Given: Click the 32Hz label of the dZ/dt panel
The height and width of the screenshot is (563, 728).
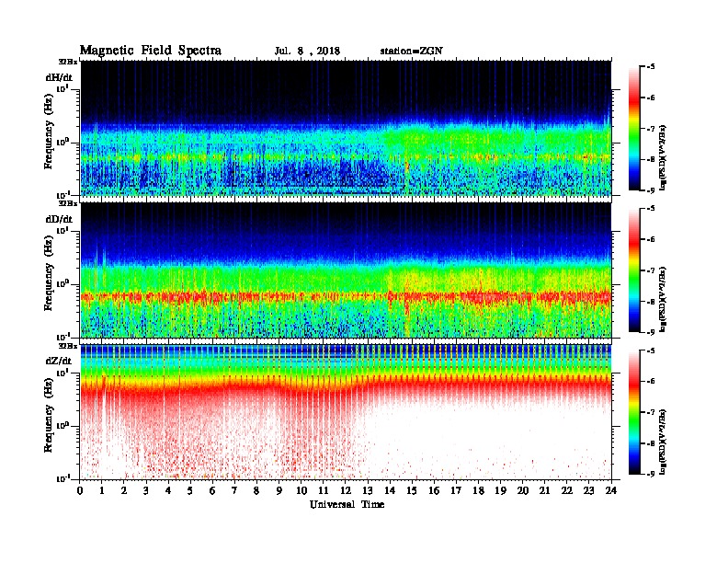Looking at the screenshot, I should pos(68,346).
